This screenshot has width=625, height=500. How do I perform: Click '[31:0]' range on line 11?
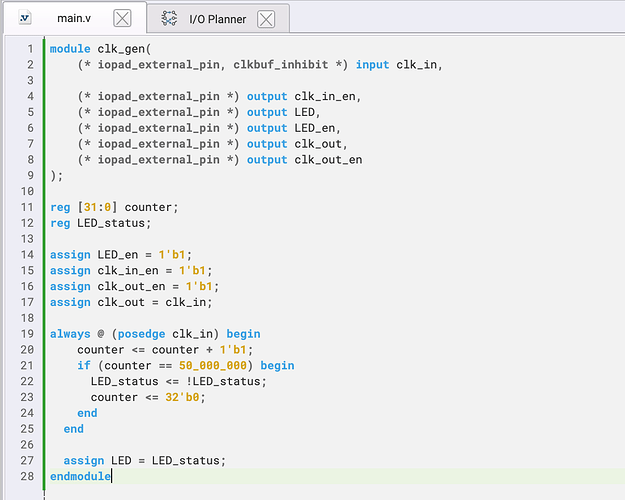pyautogui.click(x=97, y=207)
